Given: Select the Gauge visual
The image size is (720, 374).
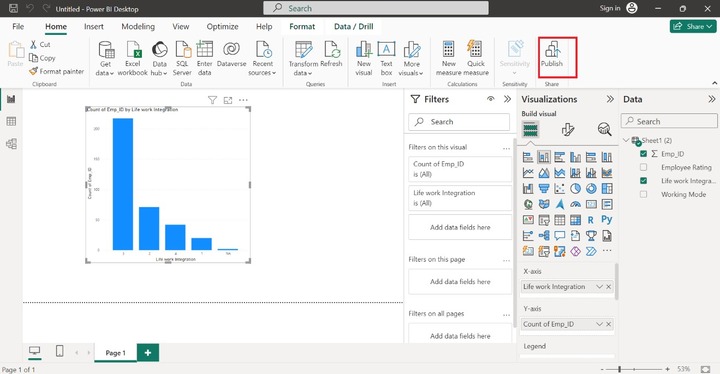Looking at the screenshot, I should coord(575,204).
